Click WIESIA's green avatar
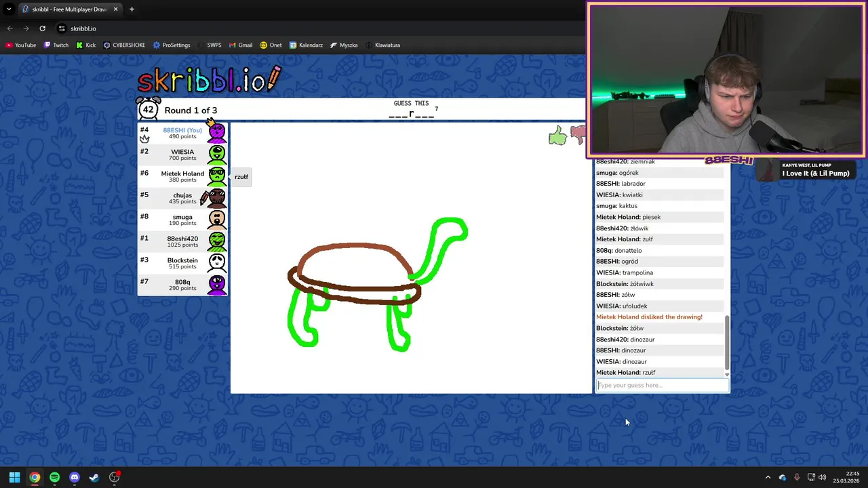 (x=217, y=155)
